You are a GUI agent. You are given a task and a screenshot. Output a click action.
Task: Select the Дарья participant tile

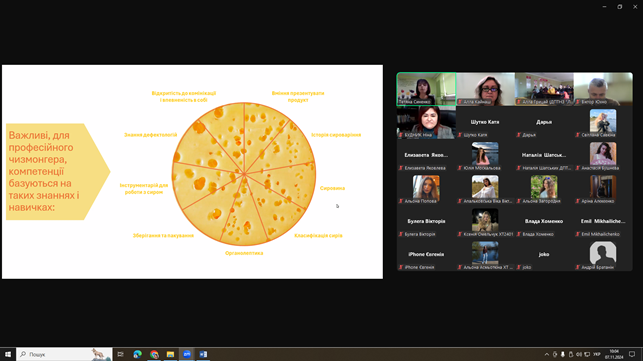pos(544,122)
